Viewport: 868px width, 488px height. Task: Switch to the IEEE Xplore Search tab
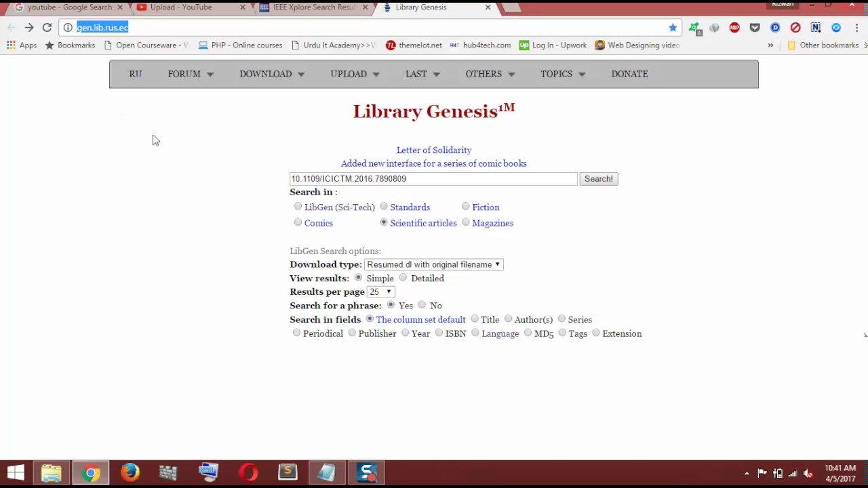pyautogui.click(x=314, y=7)
